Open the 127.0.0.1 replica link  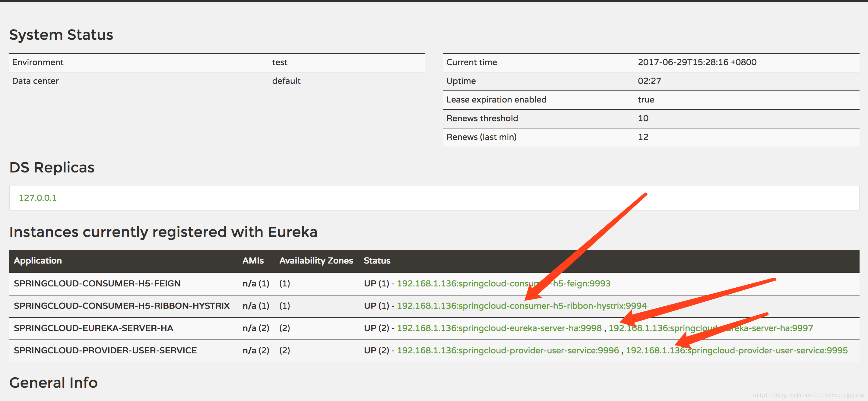click(x=38, y=198)
